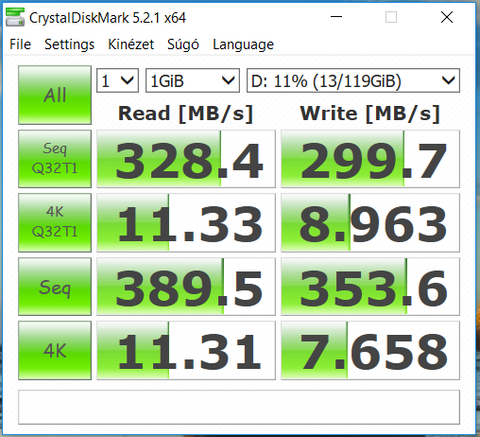Start the 4K Q32T1 test

55,222
